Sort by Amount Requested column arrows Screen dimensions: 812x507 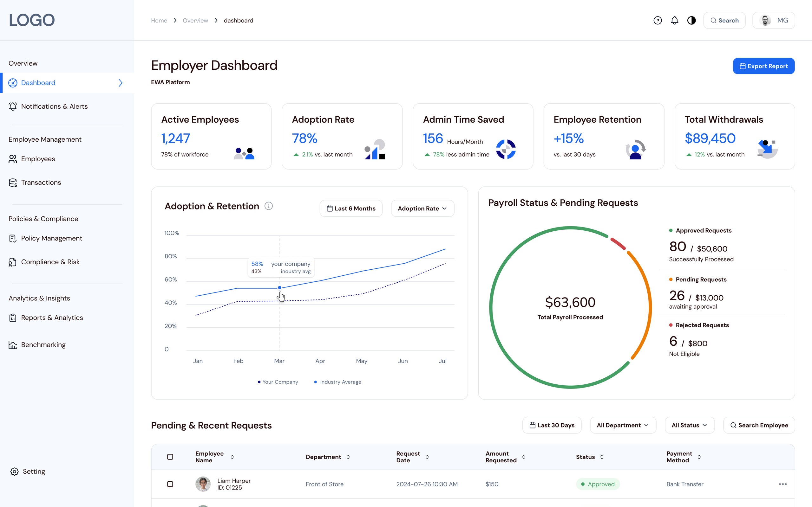point(523,457)
